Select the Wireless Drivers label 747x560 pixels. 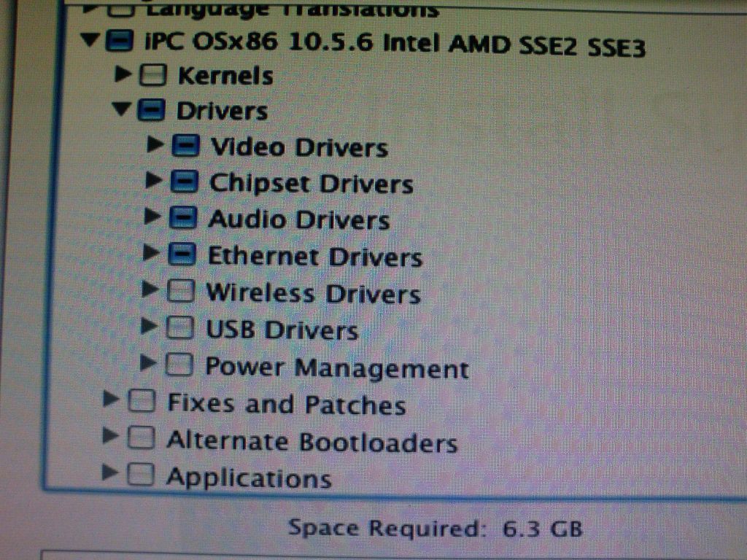tap(313, 294)
